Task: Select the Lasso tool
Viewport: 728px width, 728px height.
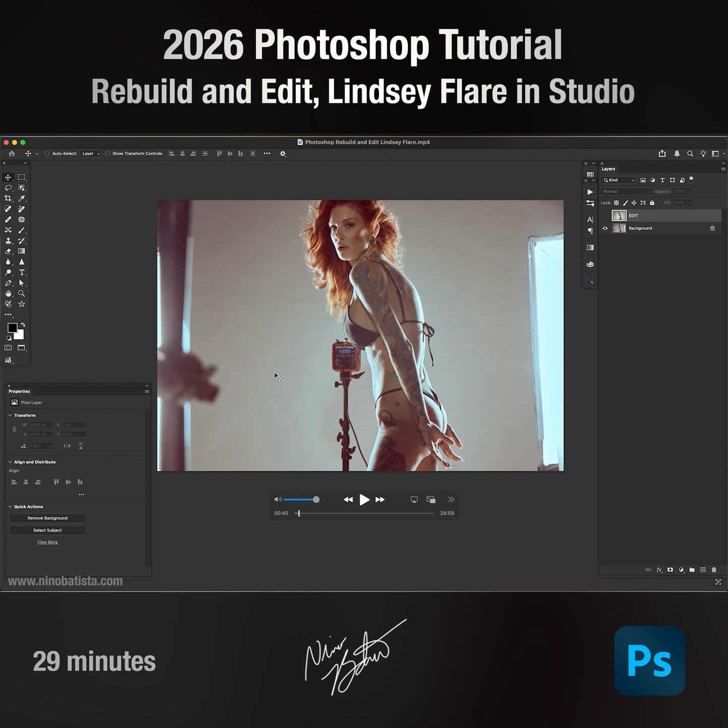Action: pyautogui.click(x=8, y=187)
